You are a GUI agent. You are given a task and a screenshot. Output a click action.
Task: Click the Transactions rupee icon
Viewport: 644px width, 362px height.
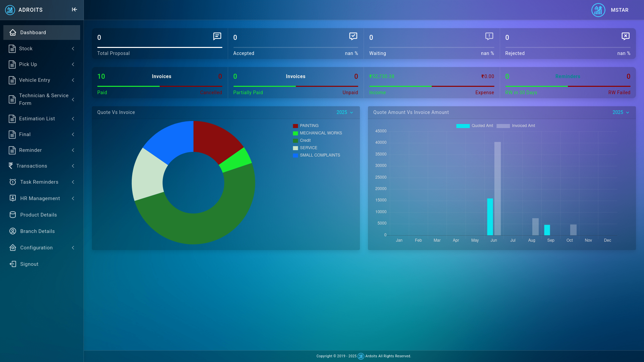11,166
